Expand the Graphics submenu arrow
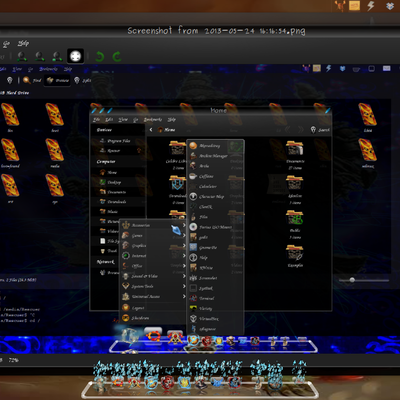Image resolution: width=400 pixels, height=400 pixels. pos(184,246)
